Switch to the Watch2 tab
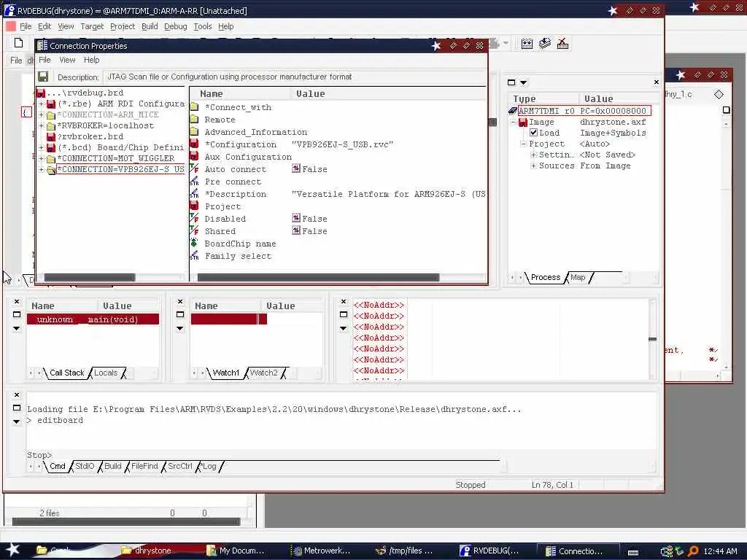Screen dimensions: 747x560 (x=263, y=373)
